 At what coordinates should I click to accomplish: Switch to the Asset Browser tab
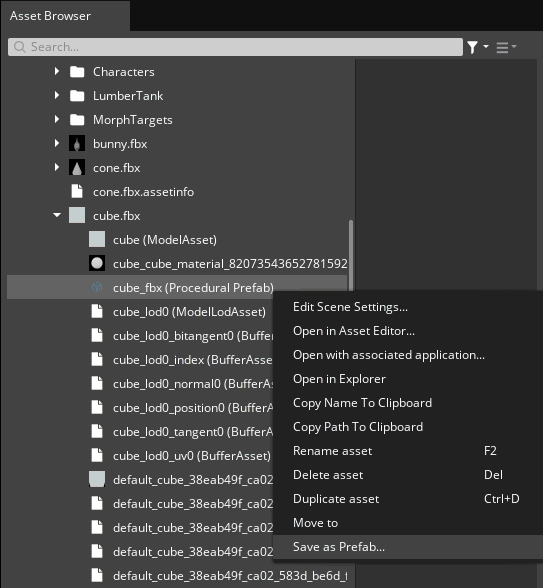50,16
